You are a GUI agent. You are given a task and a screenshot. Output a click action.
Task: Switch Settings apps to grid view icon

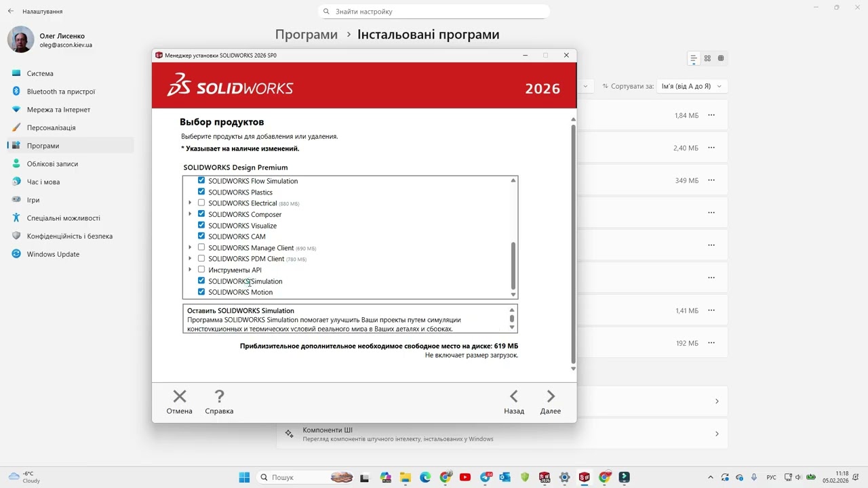coord(707,58)
